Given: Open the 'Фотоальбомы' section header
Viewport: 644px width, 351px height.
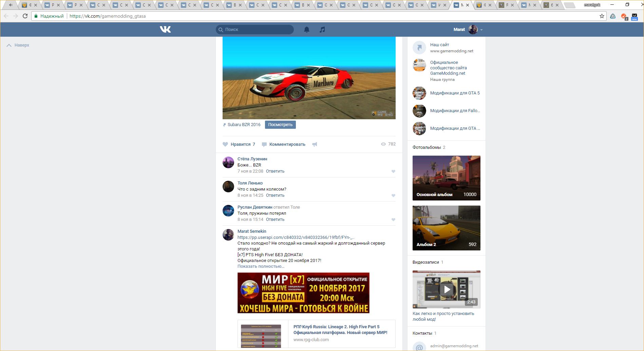Looking at the screenshot, I should (427, 147).
